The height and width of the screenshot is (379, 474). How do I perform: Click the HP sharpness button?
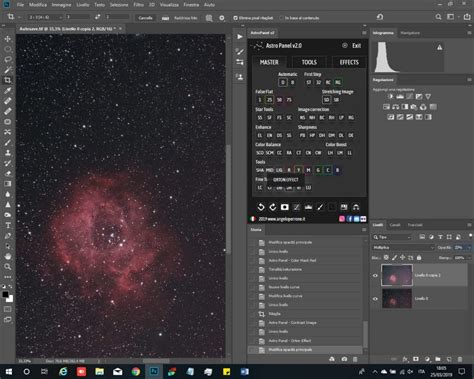pyautogui.click(x=312, y=135)
